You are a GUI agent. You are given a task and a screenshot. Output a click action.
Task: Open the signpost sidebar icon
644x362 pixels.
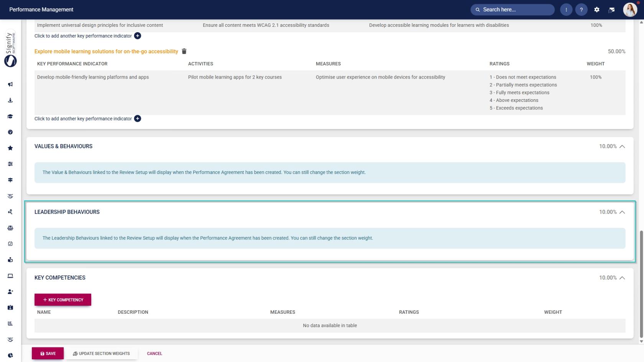pos(10,180)
